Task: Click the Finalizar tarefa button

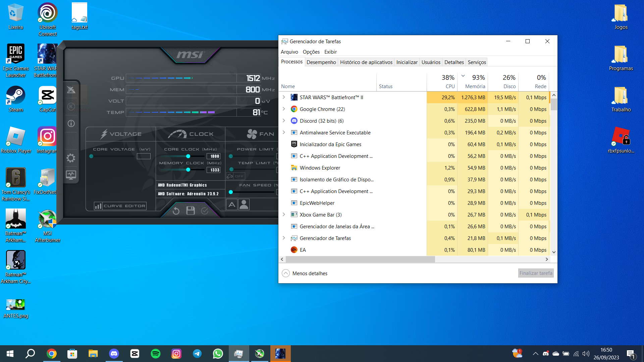Action: (x=536, y=273)
